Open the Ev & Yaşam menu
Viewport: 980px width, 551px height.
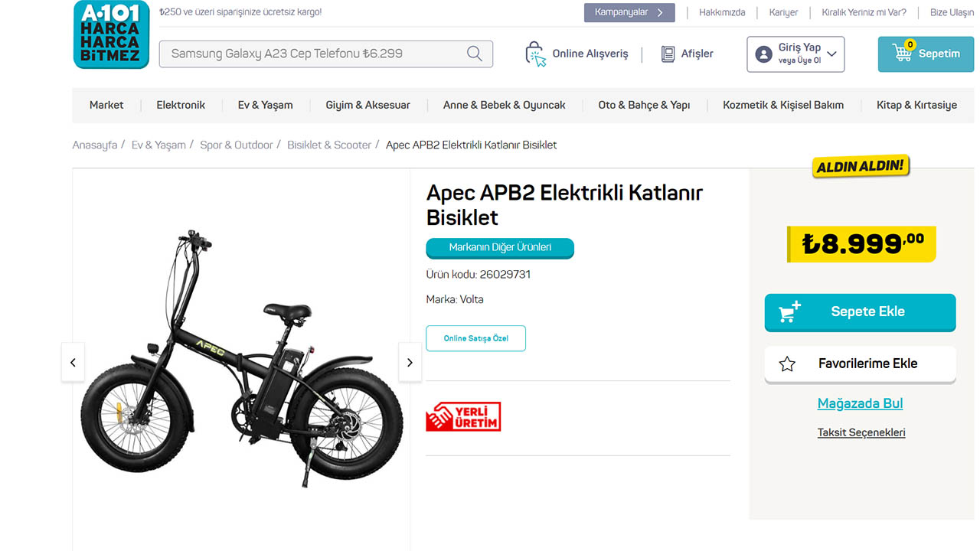coord(265,105)
